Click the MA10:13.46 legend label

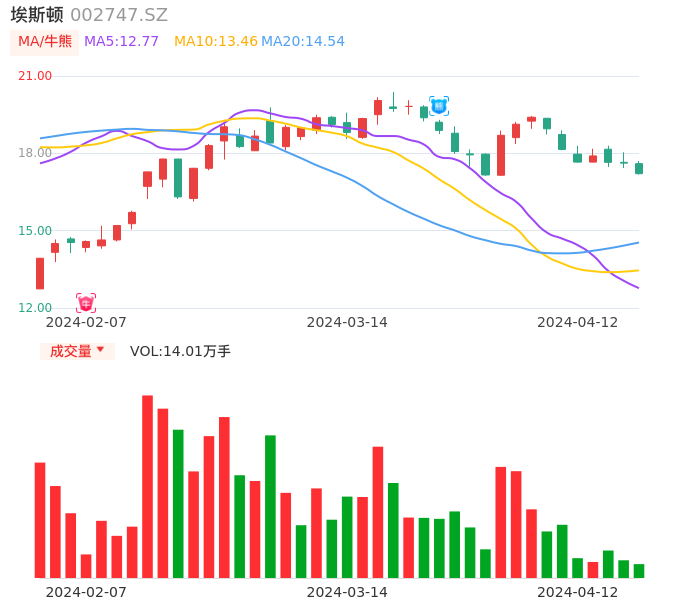pos(215,42)
